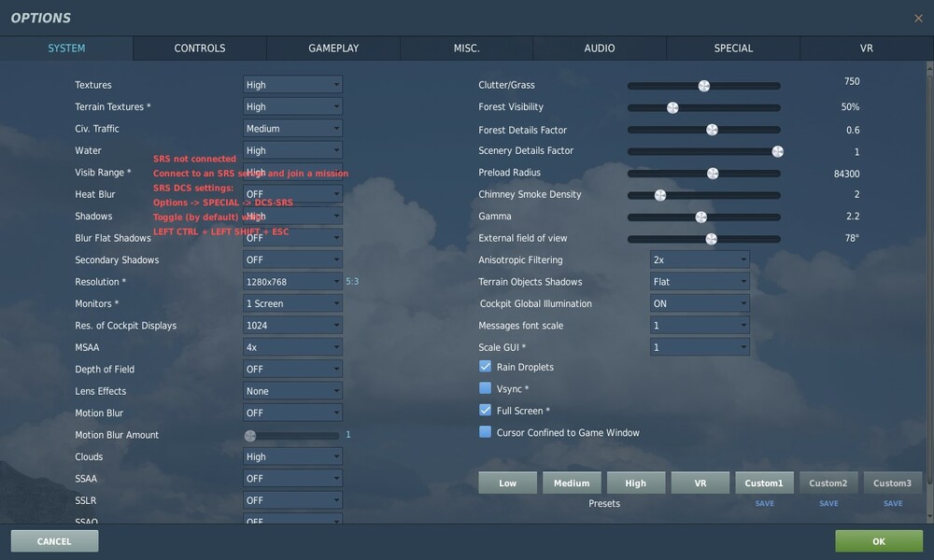934x560 pixels.
Task: Toggle the Full Screen checkbox
Action: [x=485, y=410]
